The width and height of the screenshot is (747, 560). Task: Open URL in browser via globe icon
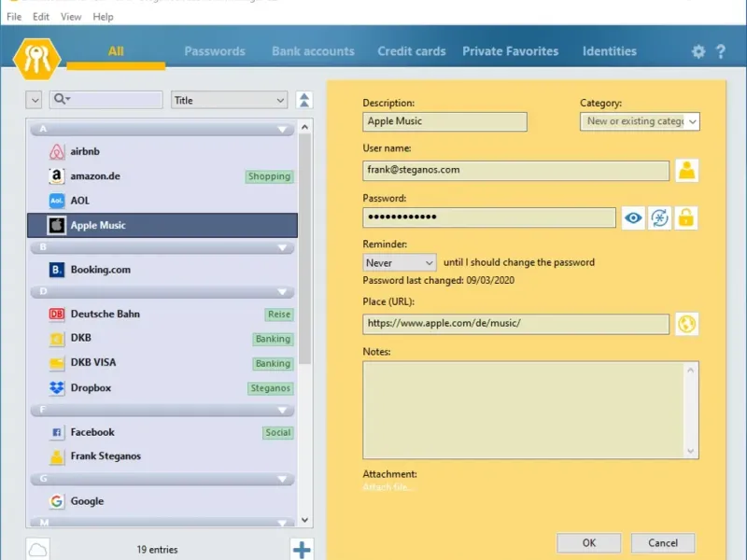coord(686,324)
